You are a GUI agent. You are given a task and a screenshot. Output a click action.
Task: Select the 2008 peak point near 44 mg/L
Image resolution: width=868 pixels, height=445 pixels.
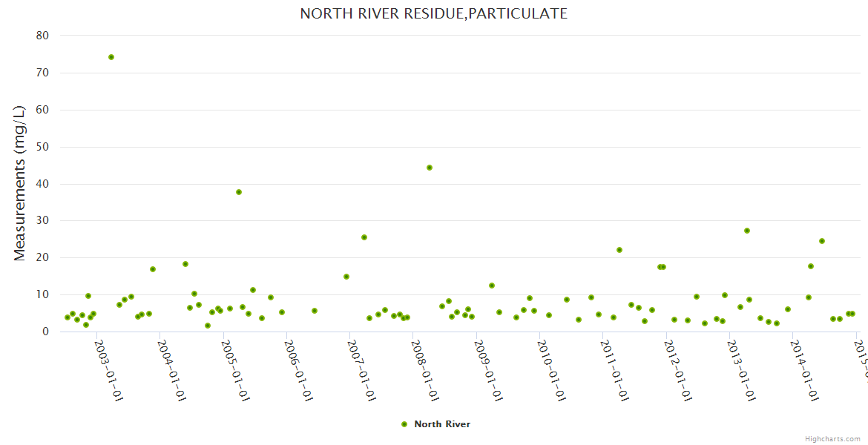pyautogui.click(x=430, y=168)
